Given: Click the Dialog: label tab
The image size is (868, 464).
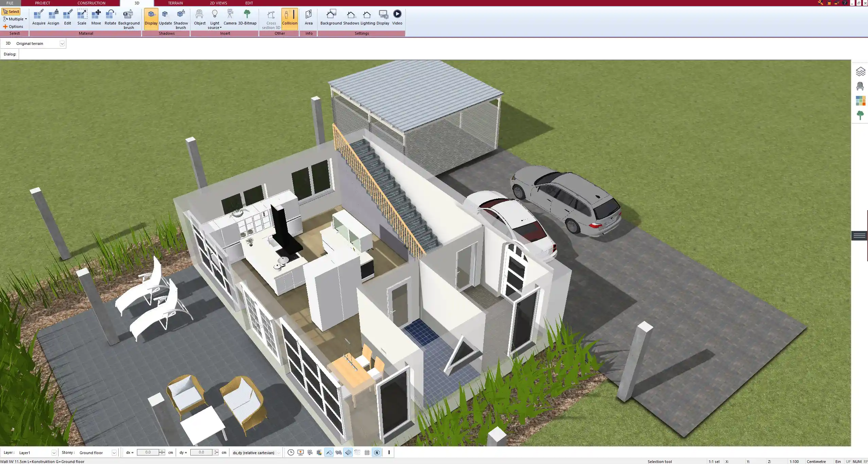Looking at the screenshot, I should [x=10, y=54].
